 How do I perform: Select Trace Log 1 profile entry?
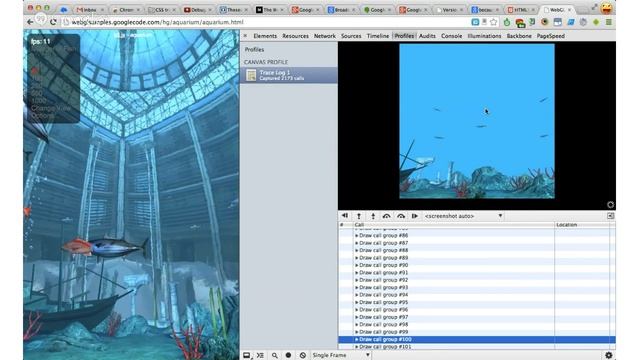pyautogui.click(x=289, y=75)
